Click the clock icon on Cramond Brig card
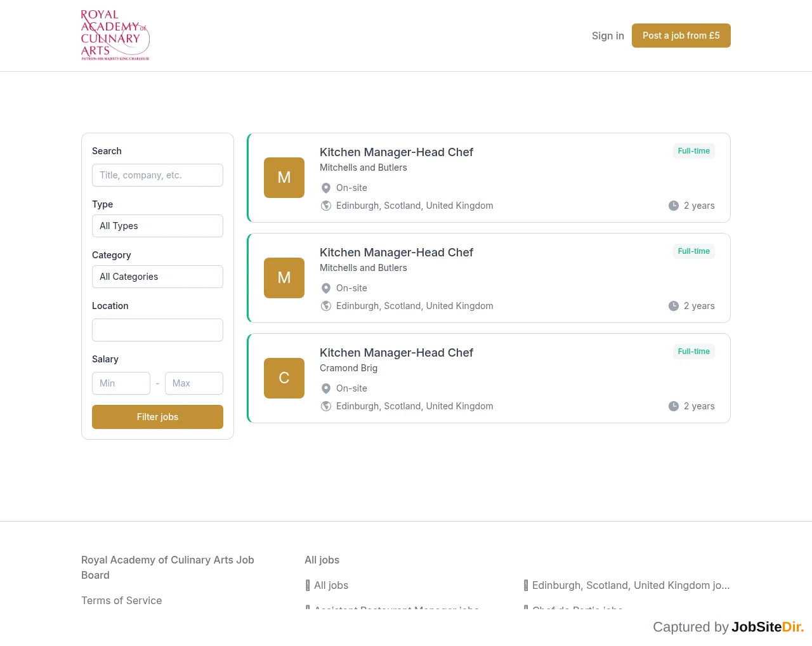This screenshot has height=646, width=812. [674, 406]
